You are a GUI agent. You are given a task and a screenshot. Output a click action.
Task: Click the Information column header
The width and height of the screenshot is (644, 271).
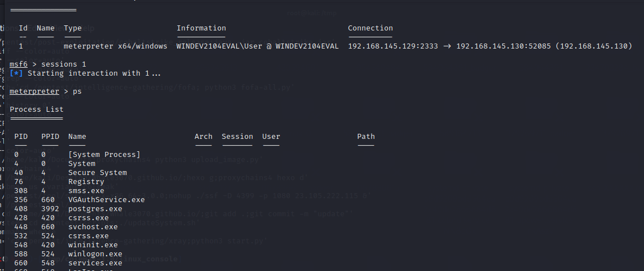coord(201,28)
